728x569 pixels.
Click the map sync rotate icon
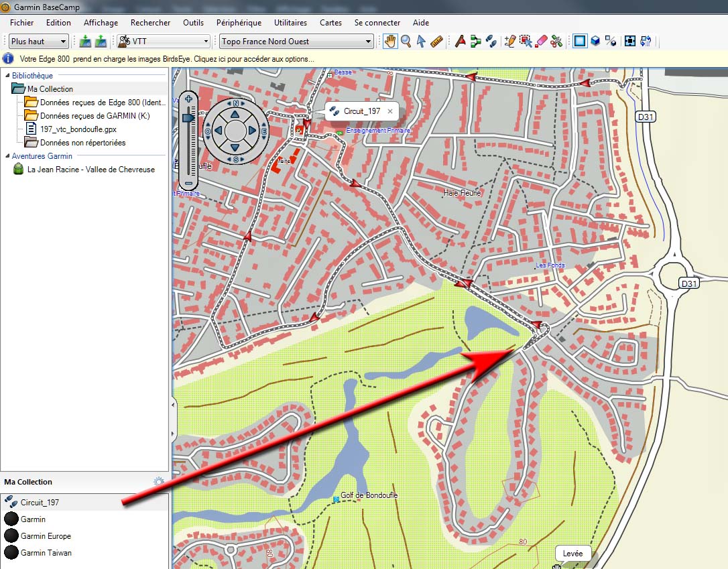click(x=646, y=42)
